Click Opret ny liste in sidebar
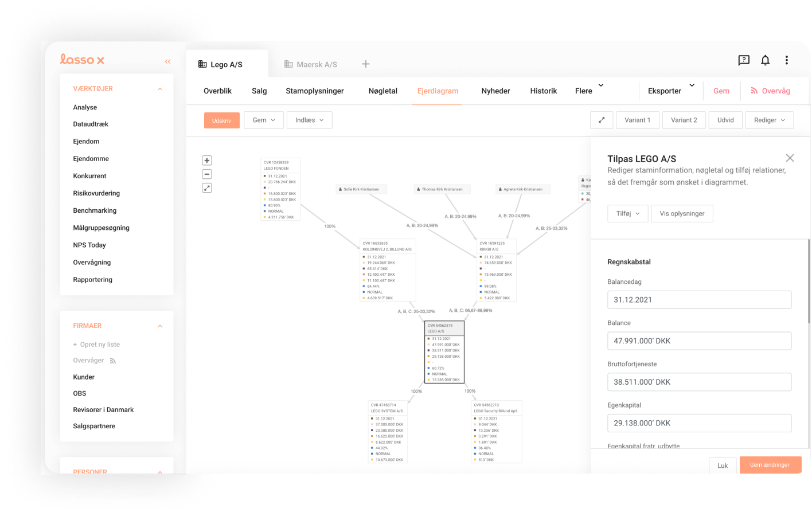 (96, 345)
